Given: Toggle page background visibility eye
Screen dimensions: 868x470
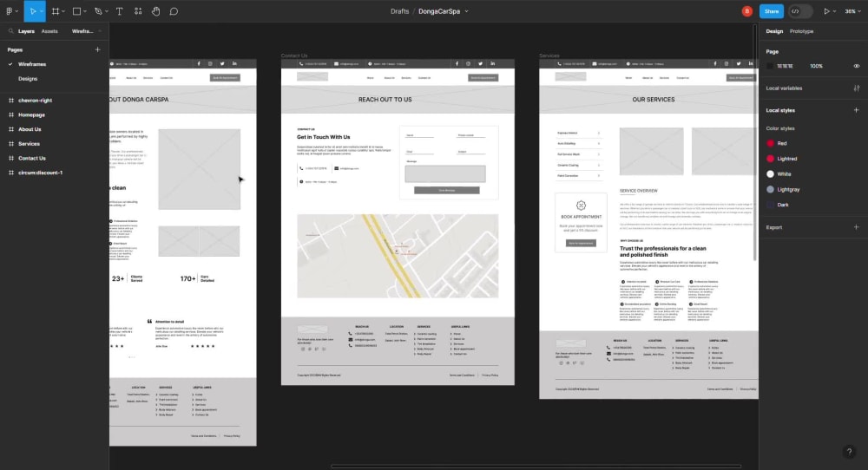Looking at the screenshot, I should [x=857, y=67].
